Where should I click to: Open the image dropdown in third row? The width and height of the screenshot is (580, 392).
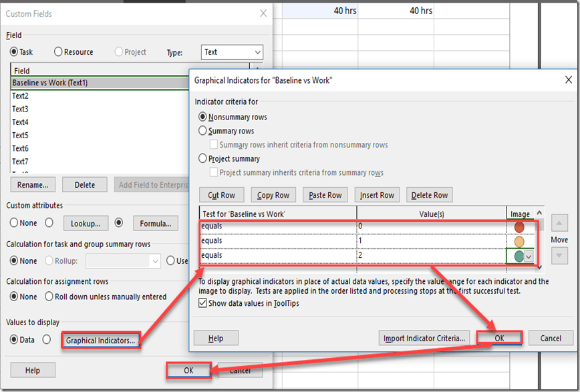[529, 256]
